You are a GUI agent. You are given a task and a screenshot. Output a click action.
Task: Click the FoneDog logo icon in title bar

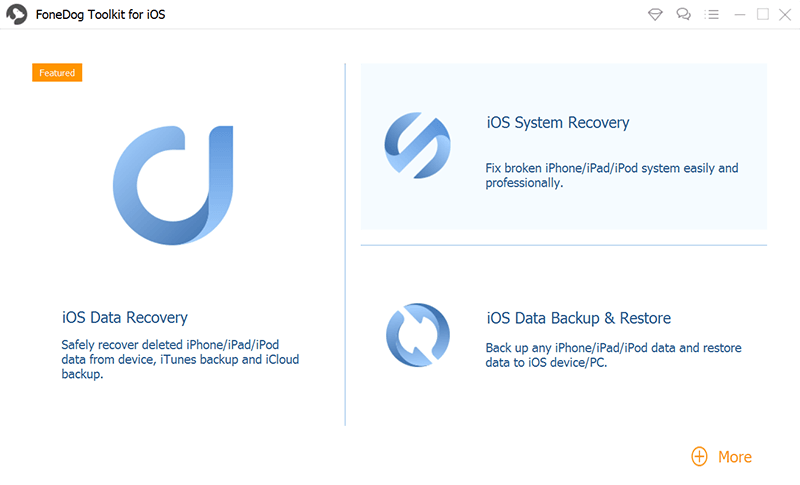[17, 14]
